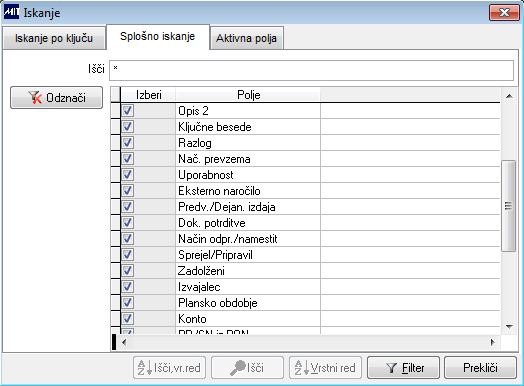Click the vertical scrollbar up arrow

[509, 96]
